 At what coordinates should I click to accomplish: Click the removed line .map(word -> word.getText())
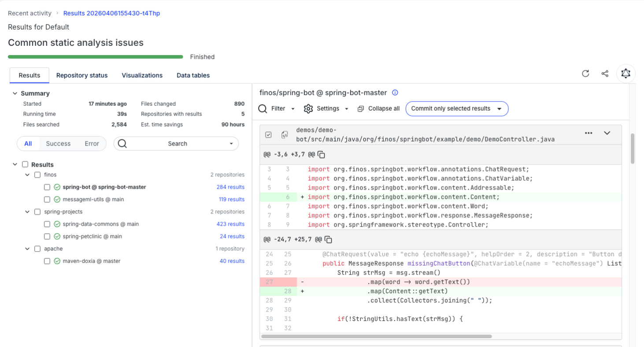point(440,282)
